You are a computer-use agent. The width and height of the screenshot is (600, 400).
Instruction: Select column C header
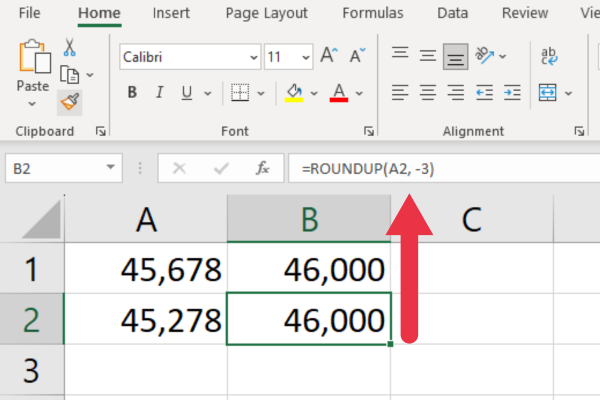(472, 219)
